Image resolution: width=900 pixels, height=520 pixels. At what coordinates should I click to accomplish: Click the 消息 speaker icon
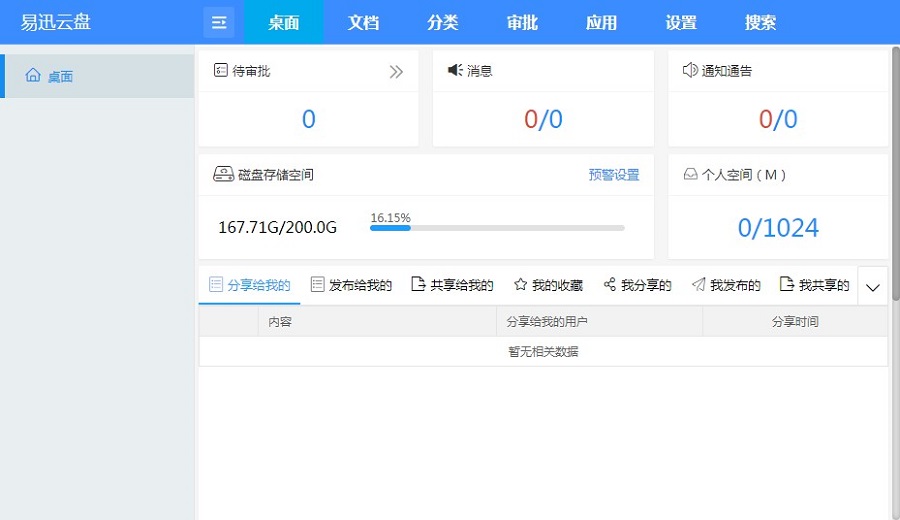(x=455, y=70)
